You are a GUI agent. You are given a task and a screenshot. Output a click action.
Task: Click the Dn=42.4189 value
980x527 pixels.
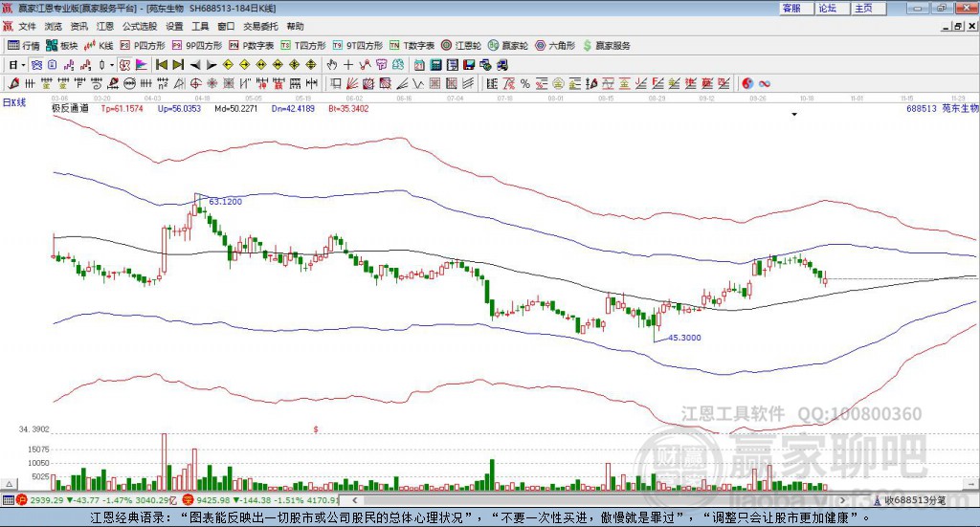click(293, 109)
